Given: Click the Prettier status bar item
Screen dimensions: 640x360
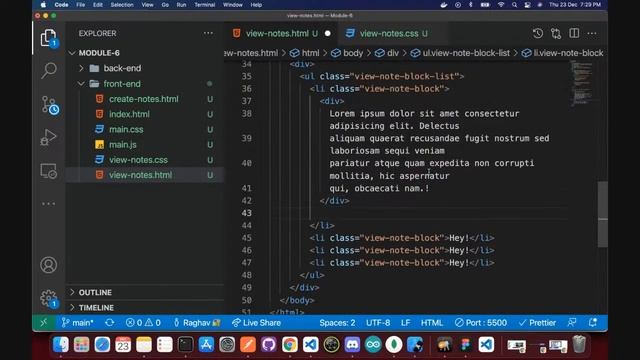Looking at the screenshot, I should pos(537,323).
